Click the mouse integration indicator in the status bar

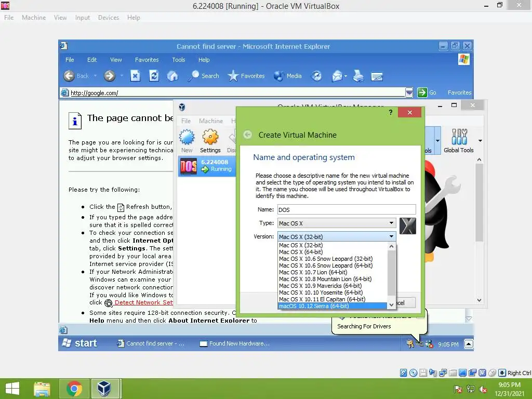click(493, 373)
